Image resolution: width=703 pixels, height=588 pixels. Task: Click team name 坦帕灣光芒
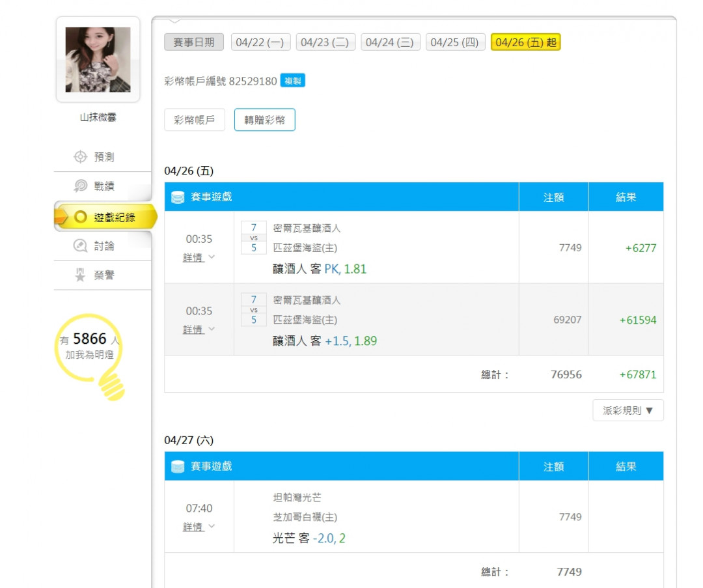(x=297, y=497)
